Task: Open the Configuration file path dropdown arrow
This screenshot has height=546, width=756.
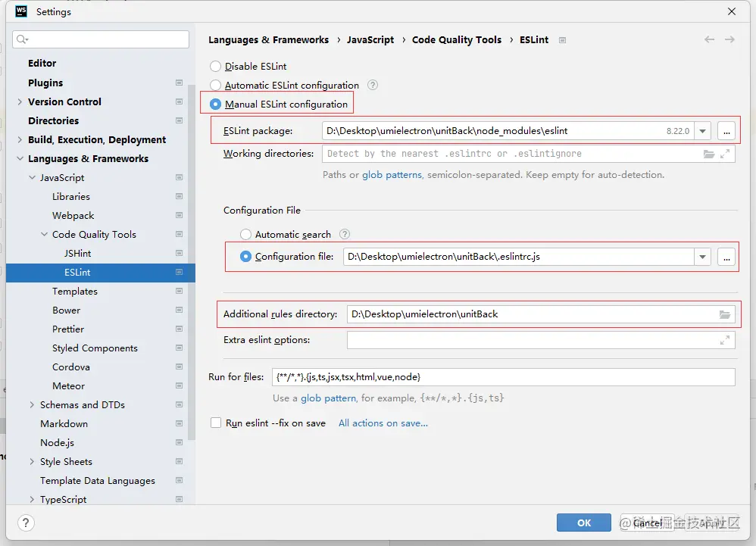Action: point(702,257)
